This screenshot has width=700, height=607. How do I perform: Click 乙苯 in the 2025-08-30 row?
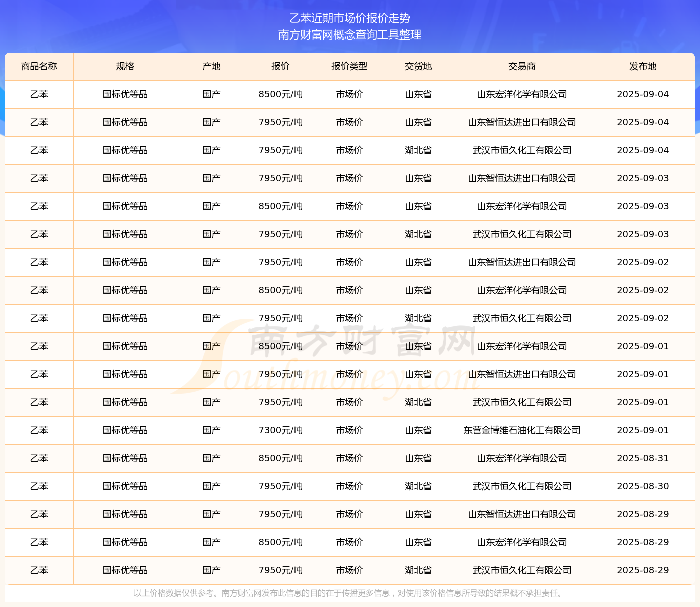click(x=39, y=486)
